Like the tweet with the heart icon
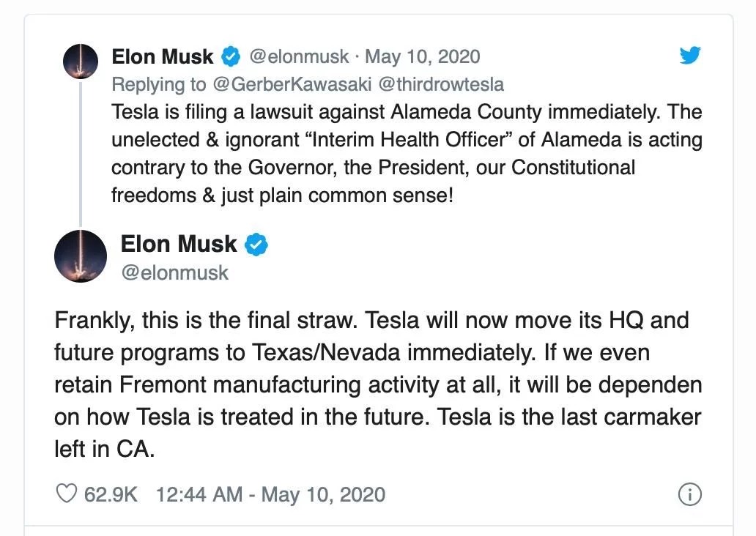This screenshot has height=536, width=756. coord(67,494)
